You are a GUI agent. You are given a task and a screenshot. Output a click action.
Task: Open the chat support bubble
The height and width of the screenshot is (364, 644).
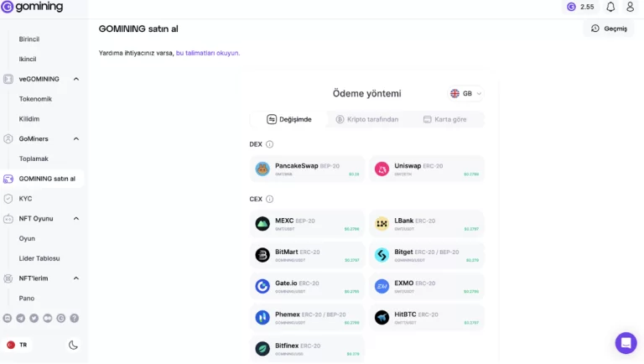[x=626, y=343]
